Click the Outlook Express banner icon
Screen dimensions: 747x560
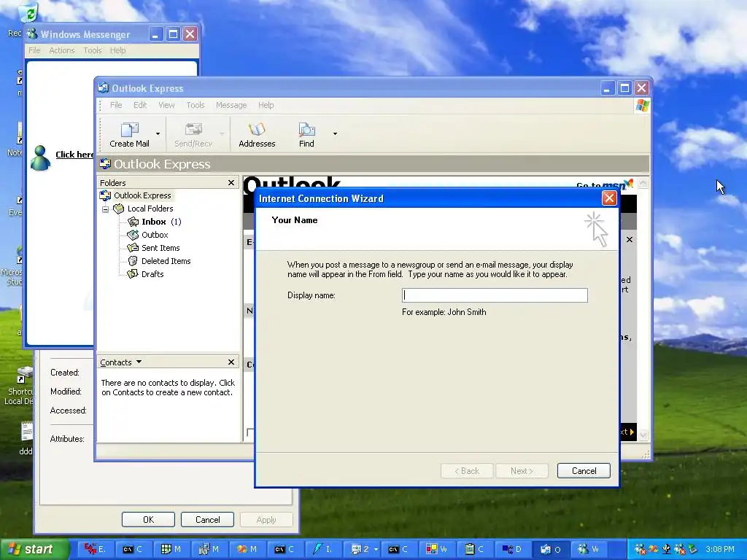105,164
